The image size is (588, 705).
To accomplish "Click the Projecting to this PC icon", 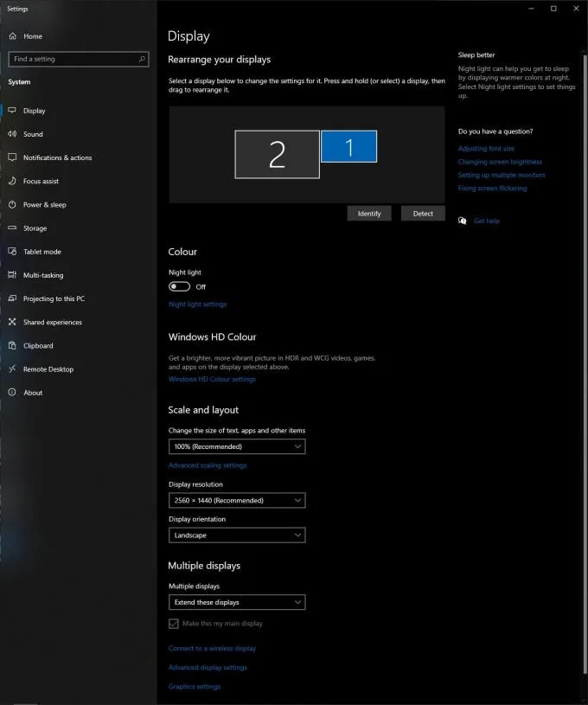I will point(12,298).
